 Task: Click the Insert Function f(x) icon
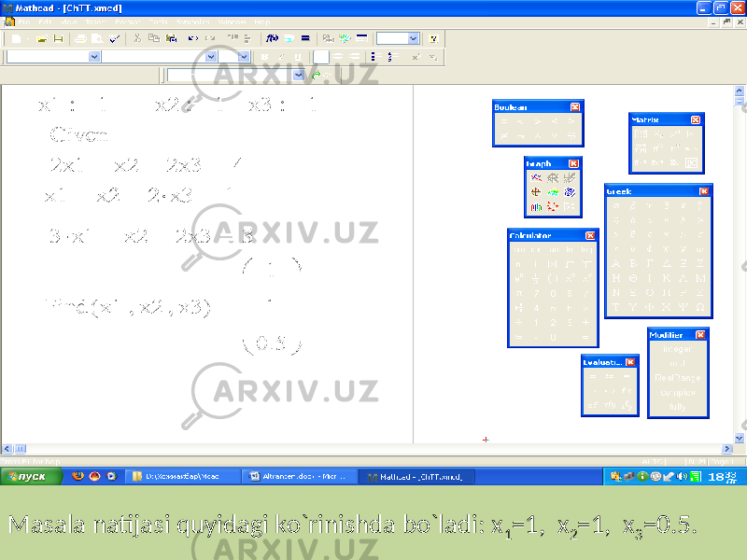[272, 38]
